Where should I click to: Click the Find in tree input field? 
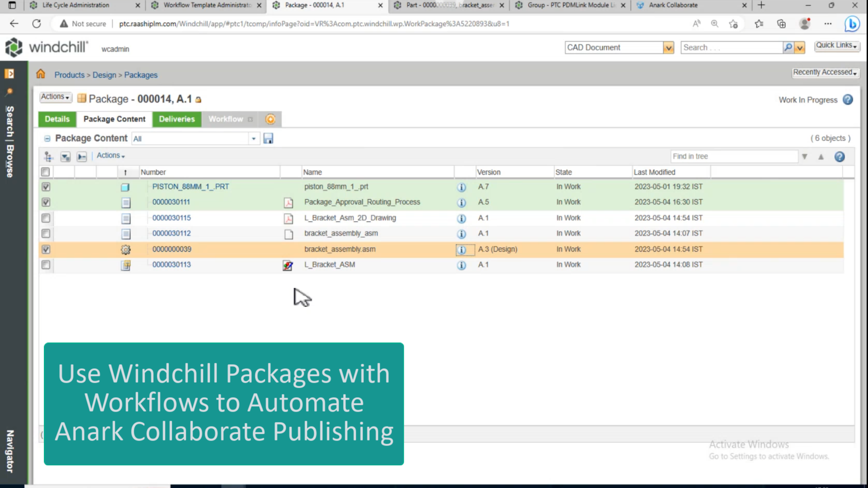click(x=734, y=156)
